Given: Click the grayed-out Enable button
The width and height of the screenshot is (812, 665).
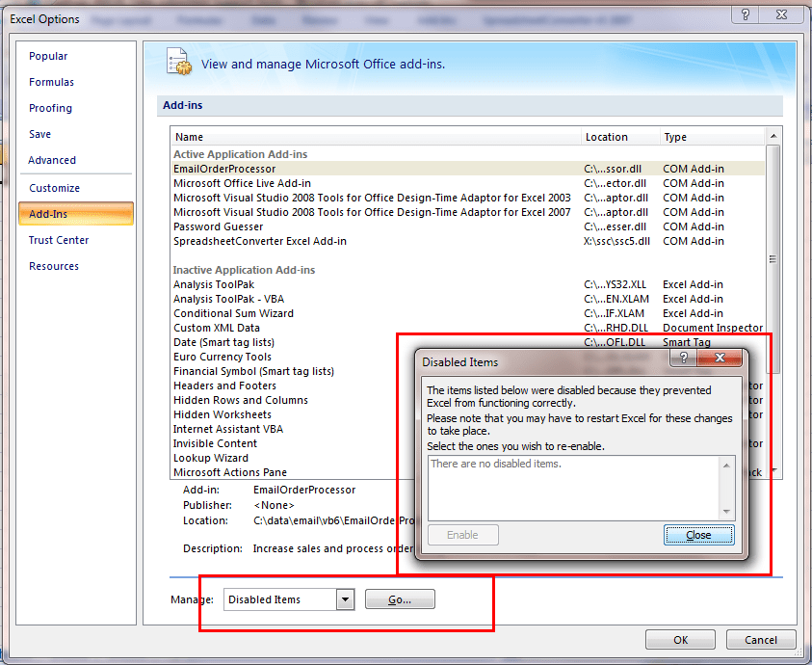Looking at the screenshot, I should coord(463,533).
